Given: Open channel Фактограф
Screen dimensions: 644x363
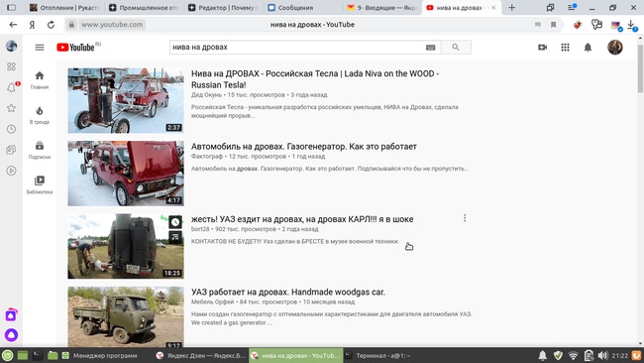Looking at the screenshot, I should (207, 157).
